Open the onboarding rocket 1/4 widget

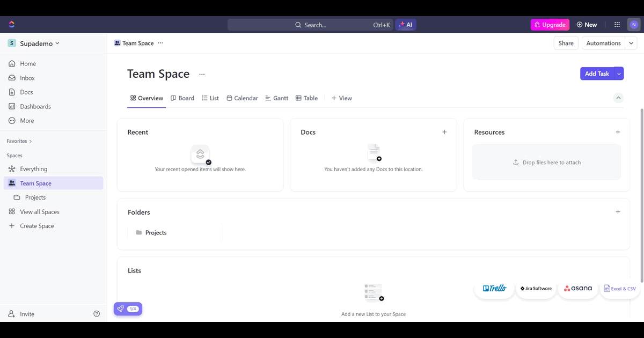pos(128,309)
